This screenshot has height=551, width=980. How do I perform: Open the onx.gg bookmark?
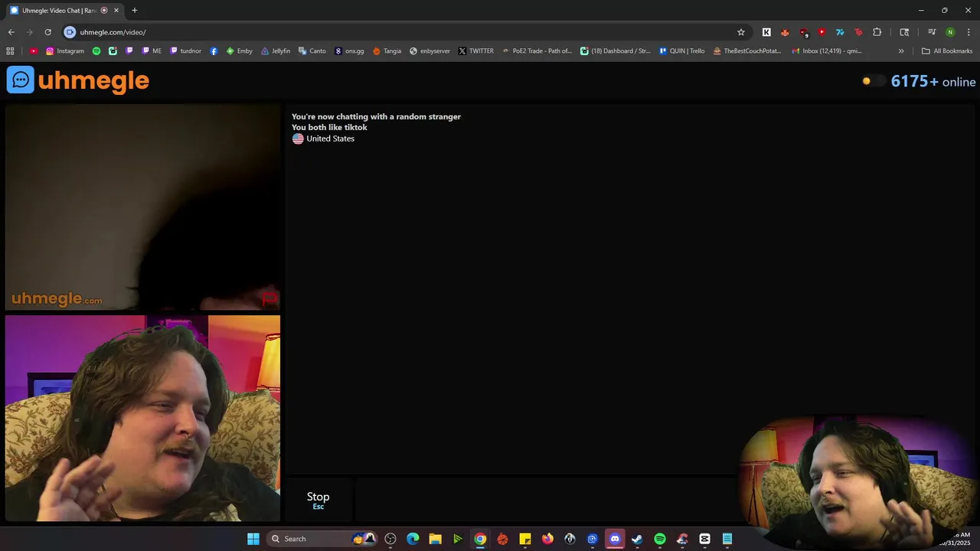349,51
